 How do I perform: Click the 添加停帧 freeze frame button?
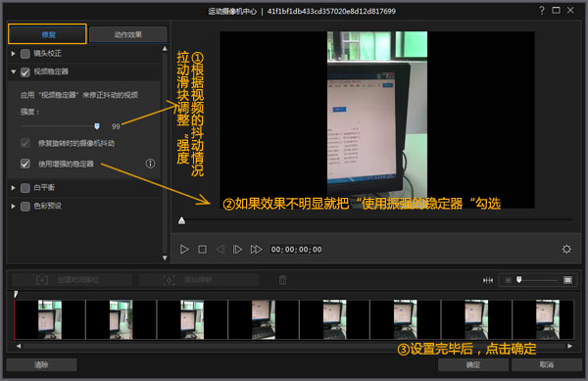tap(199, 280)
